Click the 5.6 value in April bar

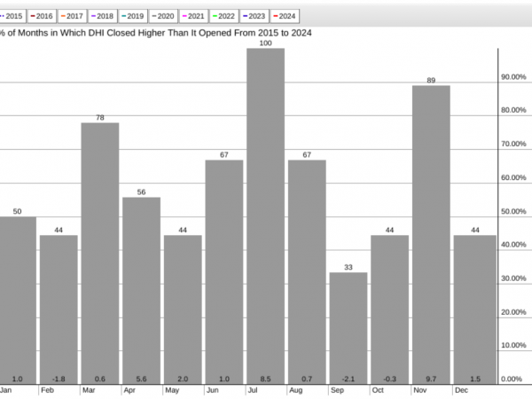(142, 379)
